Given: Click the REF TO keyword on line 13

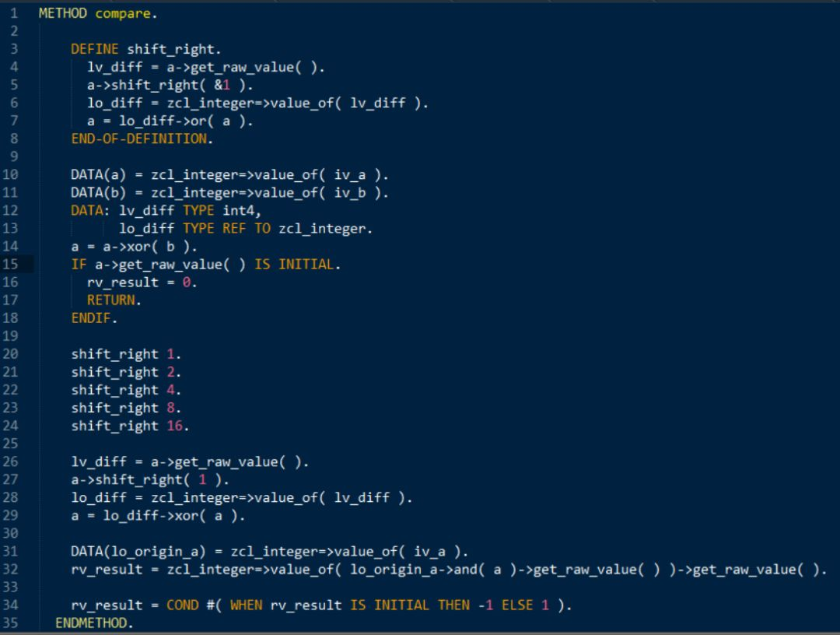Looking at the screenshot, I should pyautogui.click(x=247, y=229).
